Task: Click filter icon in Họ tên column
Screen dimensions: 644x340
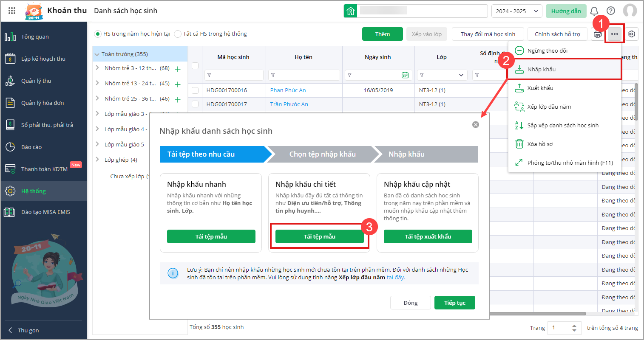Action: 273,75
